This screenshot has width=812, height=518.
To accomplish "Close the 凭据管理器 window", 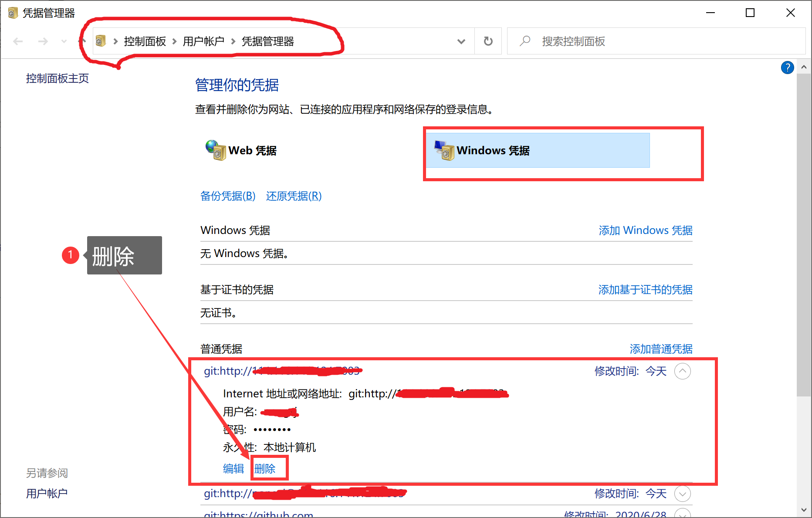I will click(x=790, y=13).
